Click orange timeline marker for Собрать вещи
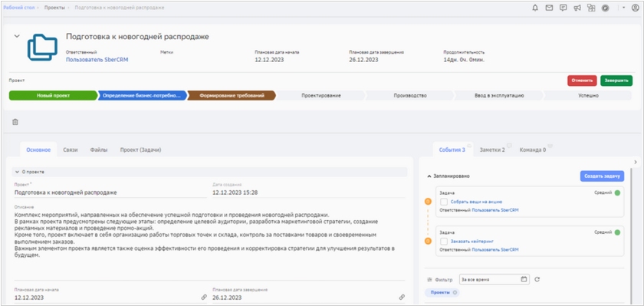This screenshot has width=644, height=306. click(428, 201)
